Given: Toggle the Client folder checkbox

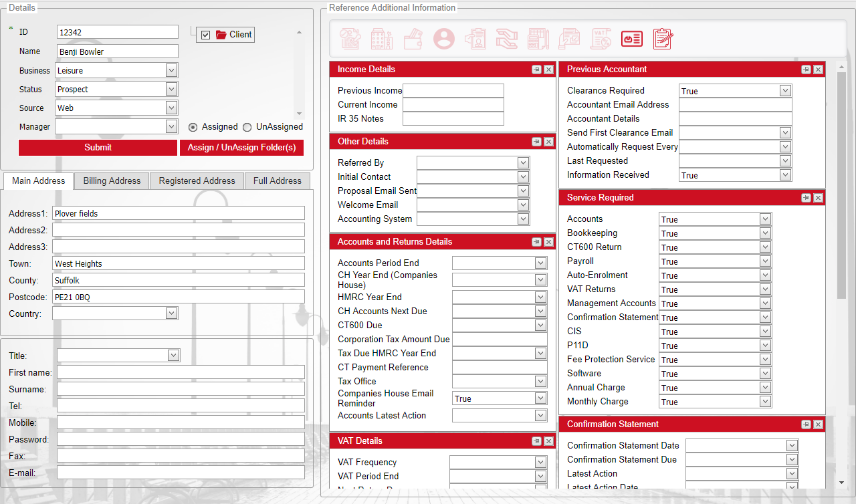Looking at the screenshot, I should [205, 35].
